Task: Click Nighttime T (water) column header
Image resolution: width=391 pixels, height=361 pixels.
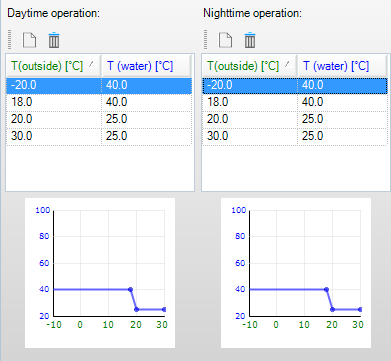Action: 343,66
